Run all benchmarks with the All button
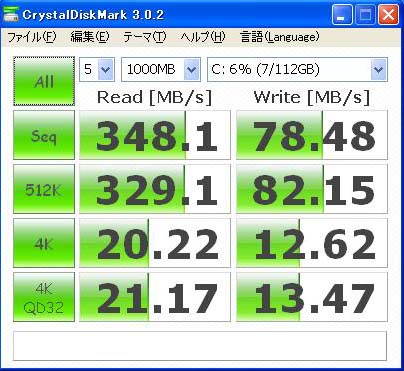Viewport: 404px width, 371px height. (44, 81)
